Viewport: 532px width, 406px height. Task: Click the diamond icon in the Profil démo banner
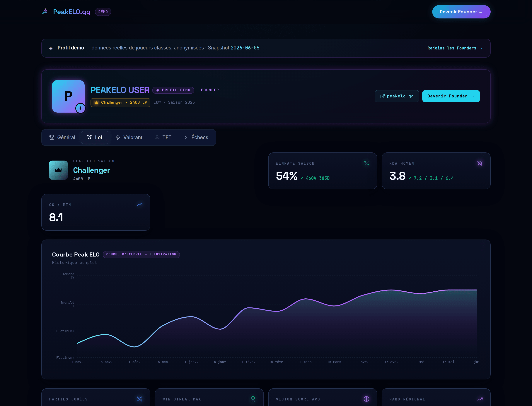coord(51,48)
